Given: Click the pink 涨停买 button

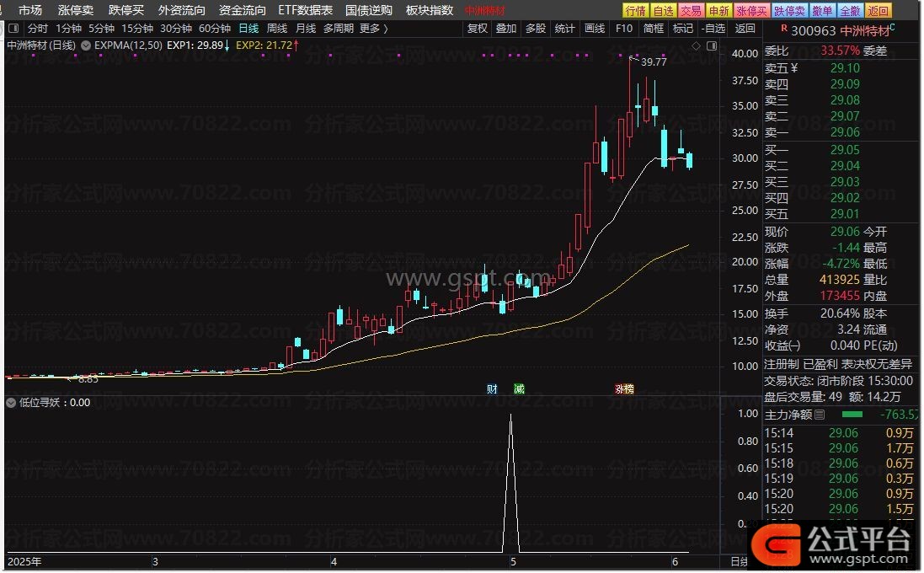Looking at the screenshot, I should pyautogui.click(x=752, y=11).
